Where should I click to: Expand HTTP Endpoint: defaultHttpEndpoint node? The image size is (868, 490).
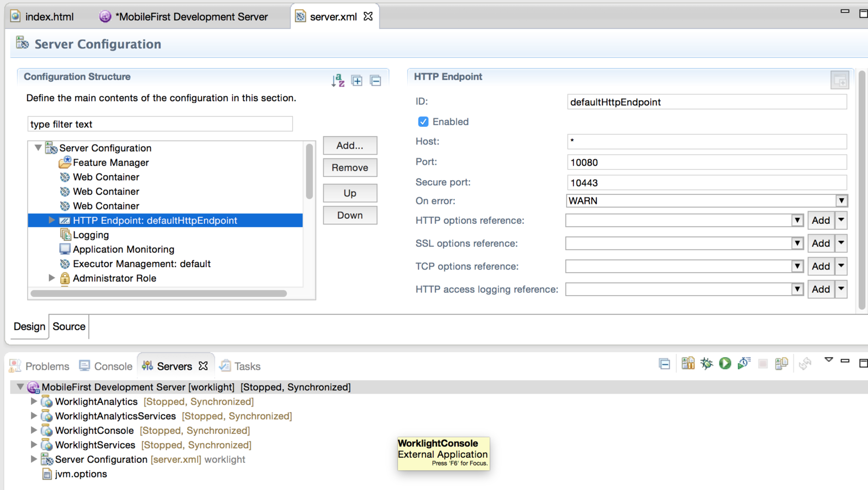coord(52,220)
